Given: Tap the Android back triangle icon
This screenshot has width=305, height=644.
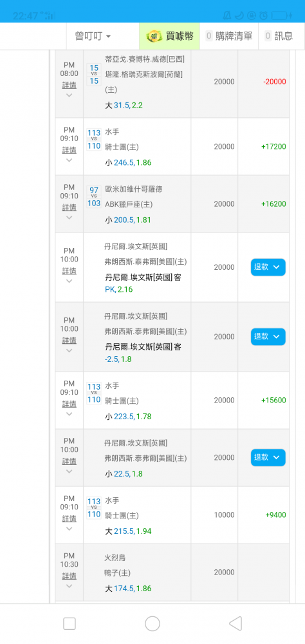Looking at the screenshot, I should [x=236, y=623].
